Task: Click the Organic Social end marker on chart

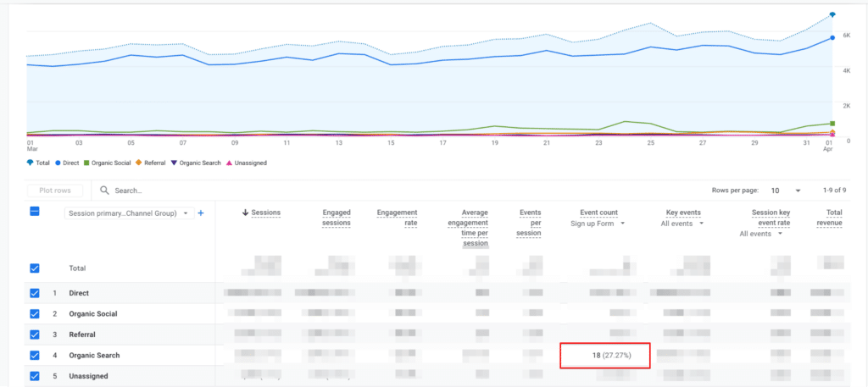Action: tap(832, 124)
